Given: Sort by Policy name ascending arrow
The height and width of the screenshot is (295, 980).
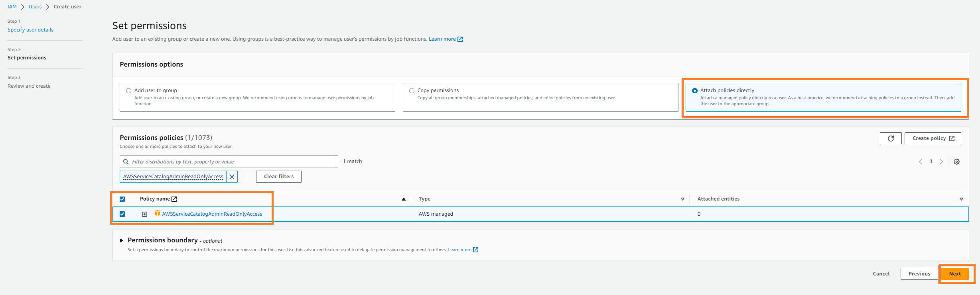Looking at the screenshot, I should pyautogui.click(x=404, y=199).
